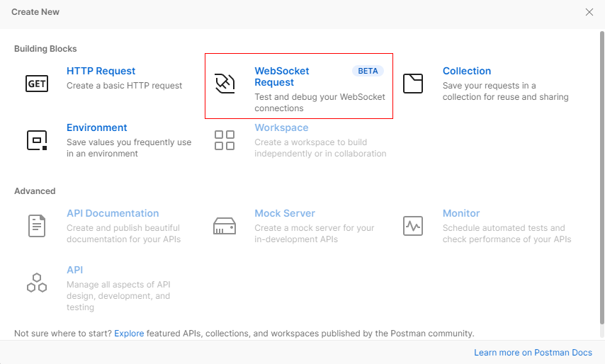
Task: Click the API hexagons icon
Action: (37, 283)
